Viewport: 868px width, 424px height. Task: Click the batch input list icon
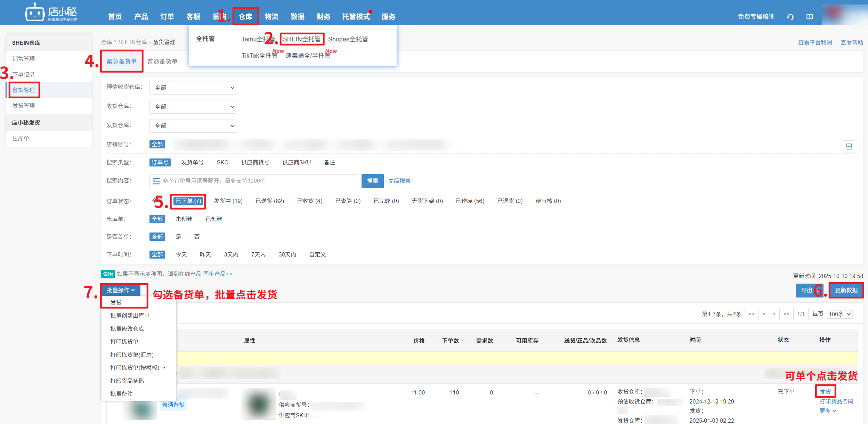156,181
